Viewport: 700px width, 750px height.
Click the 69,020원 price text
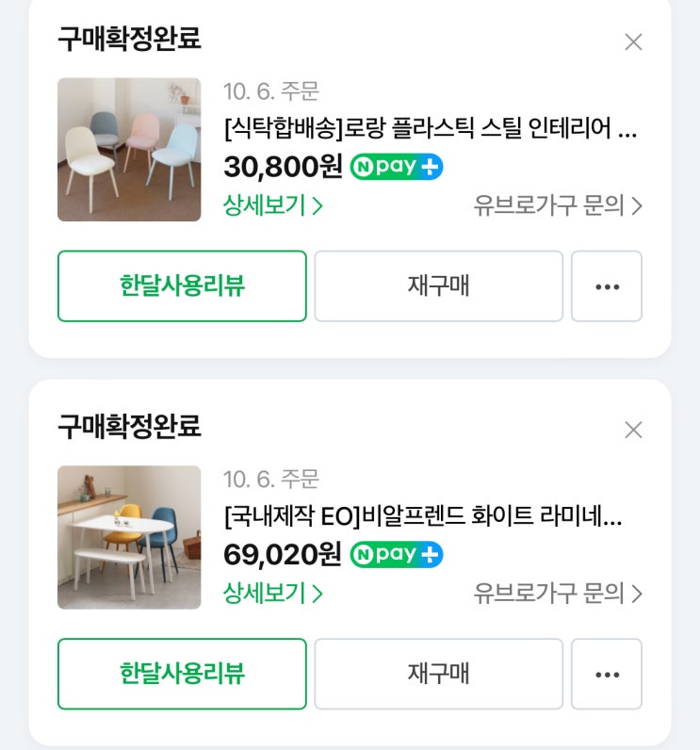coord(283,555)
